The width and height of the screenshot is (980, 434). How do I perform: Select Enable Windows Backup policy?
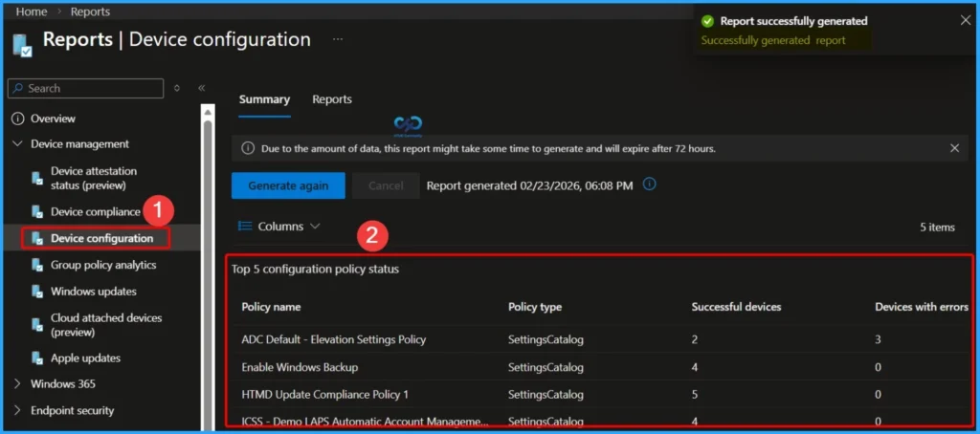click(300, 367)
